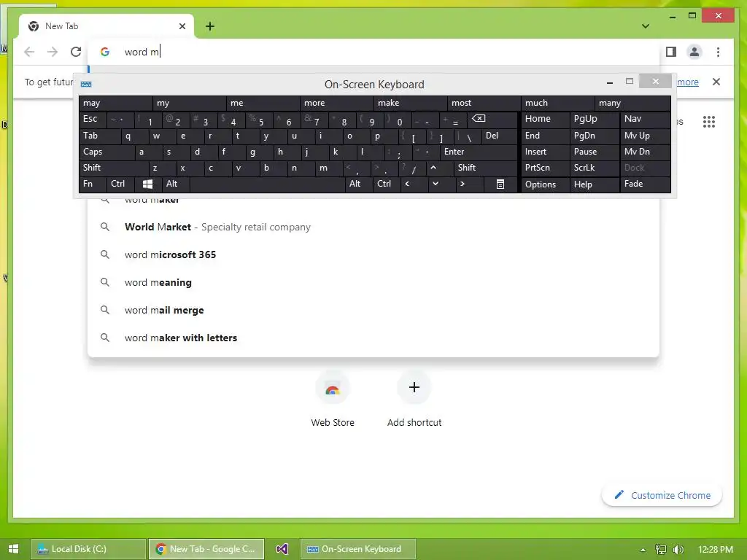
Task: Click the Tab key on keyboard
Action: [100, 136]
